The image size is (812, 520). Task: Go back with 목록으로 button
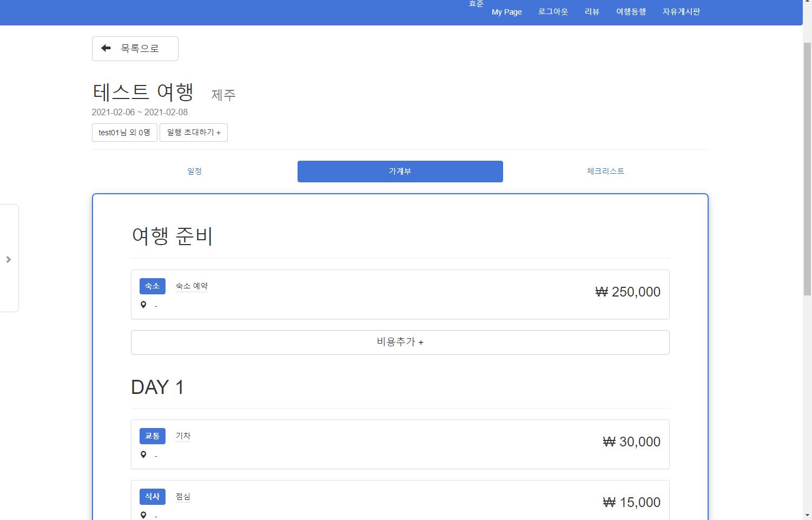(x=135, y=49)
